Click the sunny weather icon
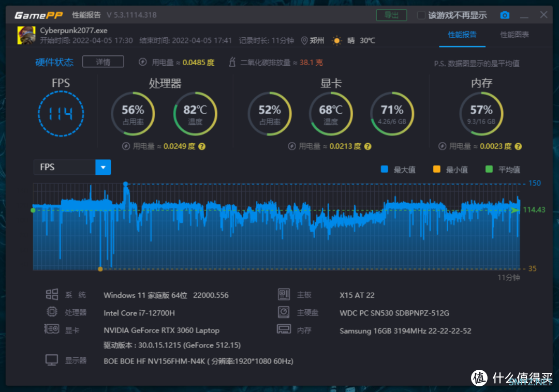The height and width of the screenshot is (392, 559). 336,40
